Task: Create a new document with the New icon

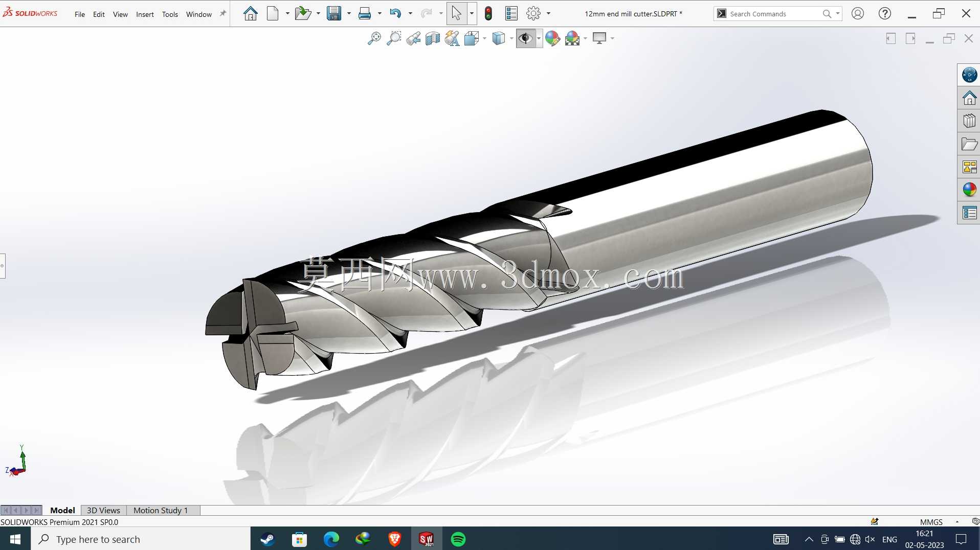Action: pos(273,13)
